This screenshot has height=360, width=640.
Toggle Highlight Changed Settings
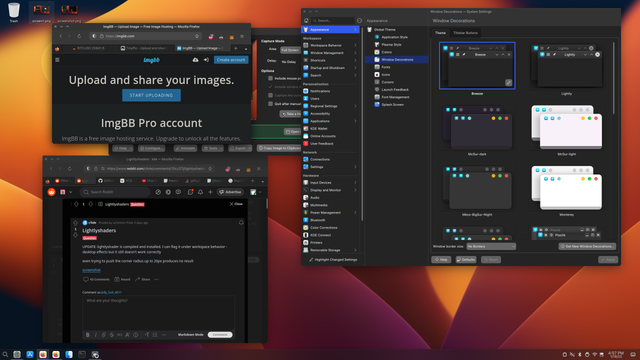tap(333, 260)
